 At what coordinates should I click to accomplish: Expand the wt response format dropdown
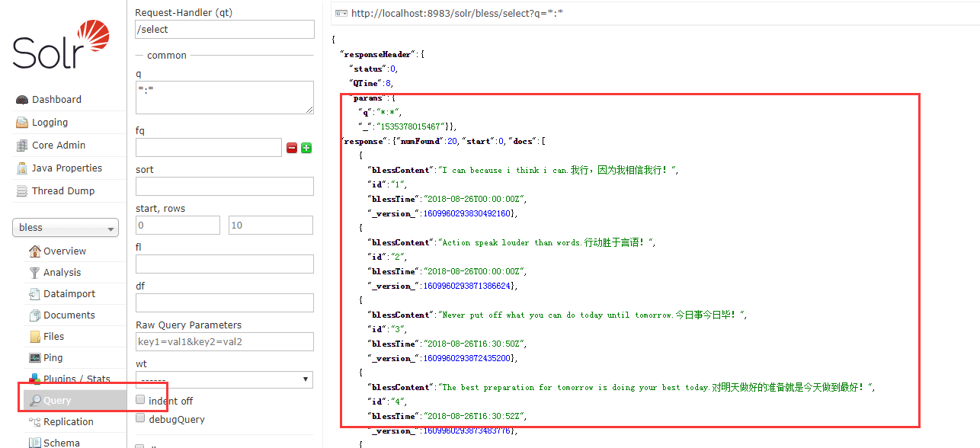pyautogui.click(x=224, y=379)
